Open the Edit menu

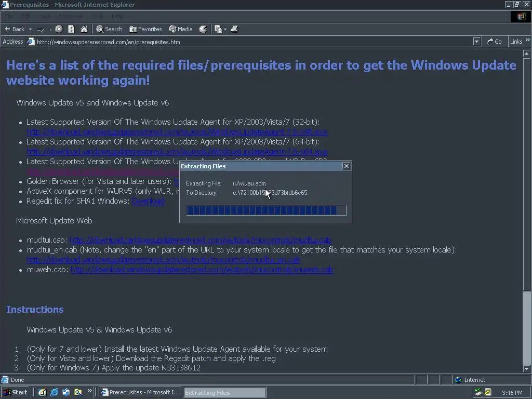(25, 16)
